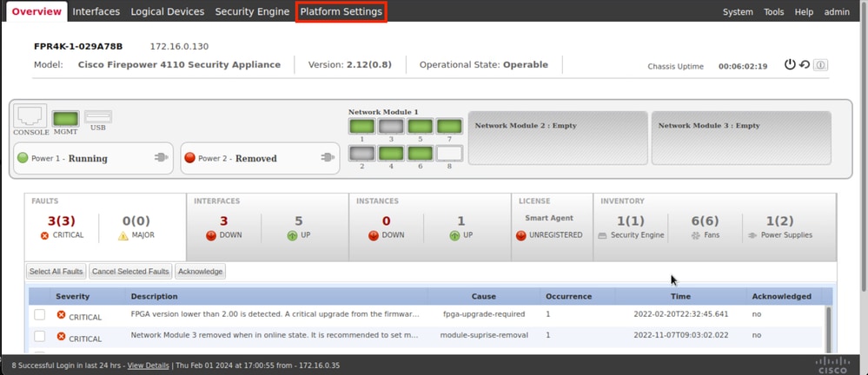Click the interfaces UP green icon
The height and width of the screenshot is (375, 868).
tap(292, 235)
